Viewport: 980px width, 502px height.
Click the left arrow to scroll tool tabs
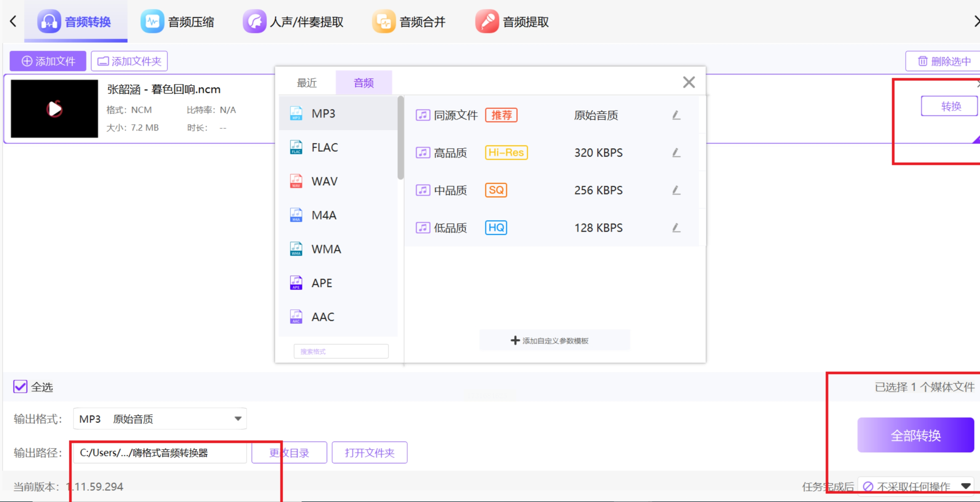click(x=13, y=21)
